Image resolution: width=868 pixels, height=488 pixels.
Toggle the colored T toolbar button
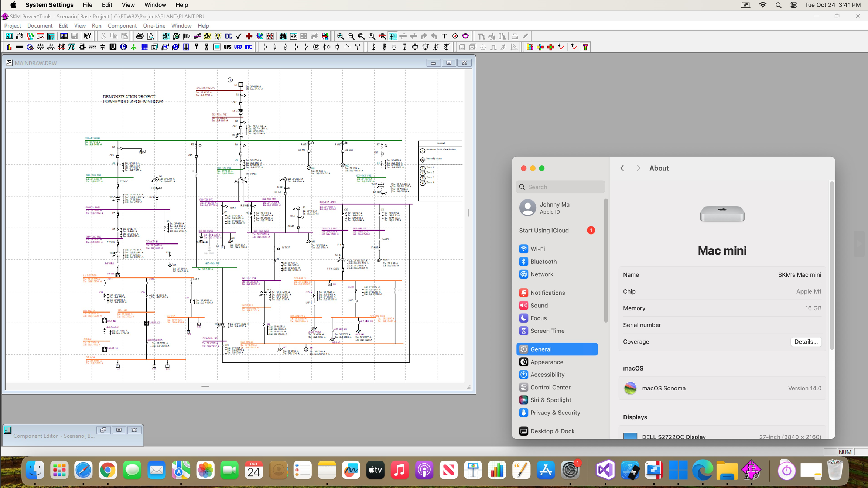[585, 47]
